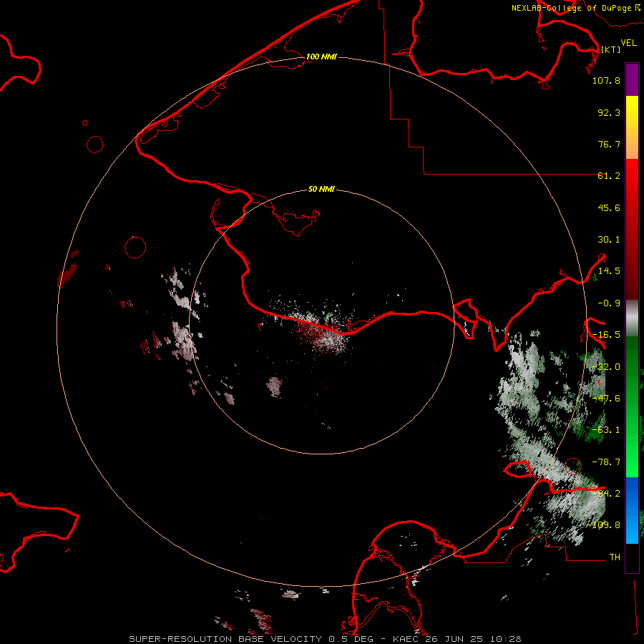The image size is (644, 644).
Task: Click the 50 NMI range ring label
Action: (x=321, y=190)
